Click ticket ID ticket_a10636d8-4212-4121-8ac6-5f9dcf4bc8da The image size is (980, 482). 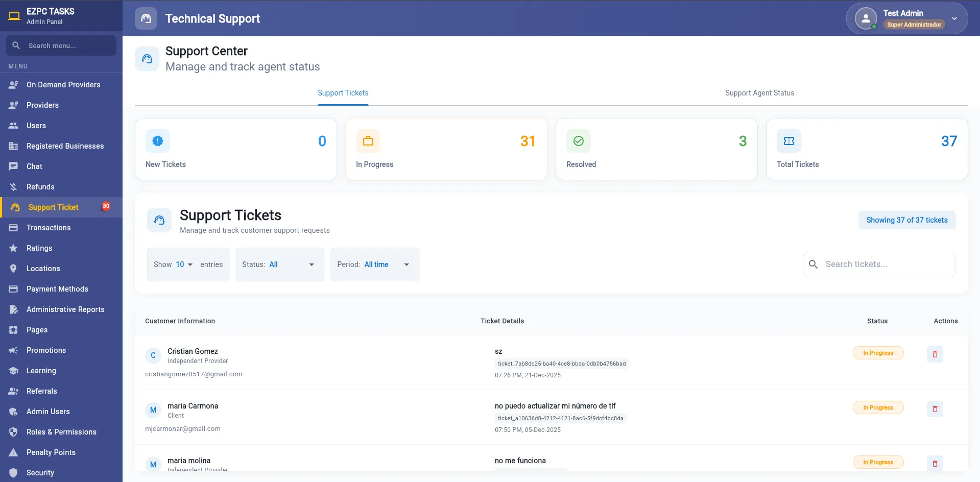coord(560,418)
